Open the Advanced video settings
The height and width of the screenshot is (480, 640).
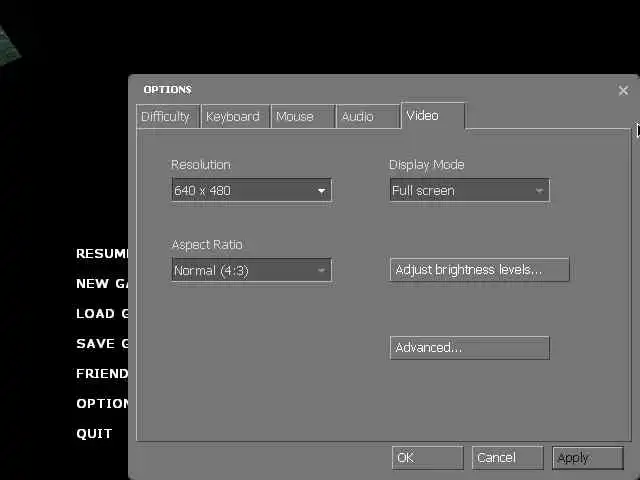click(469, 348)
